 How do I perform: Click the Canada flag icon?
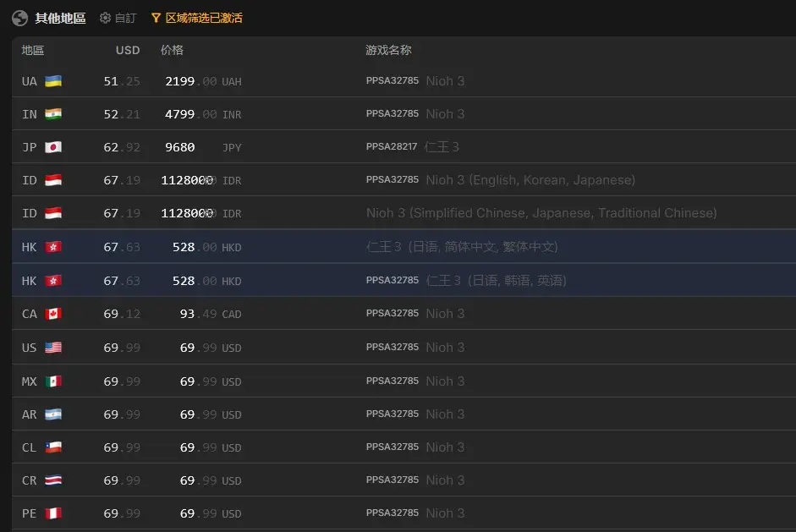click(53, 314)
